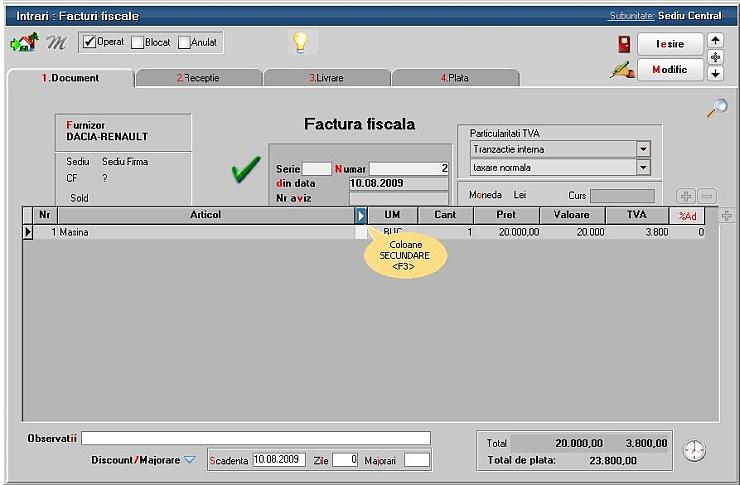This screenshot has height=485, width=740.
Task: Switch to the 1.Document tab
Action: [71, 78]
